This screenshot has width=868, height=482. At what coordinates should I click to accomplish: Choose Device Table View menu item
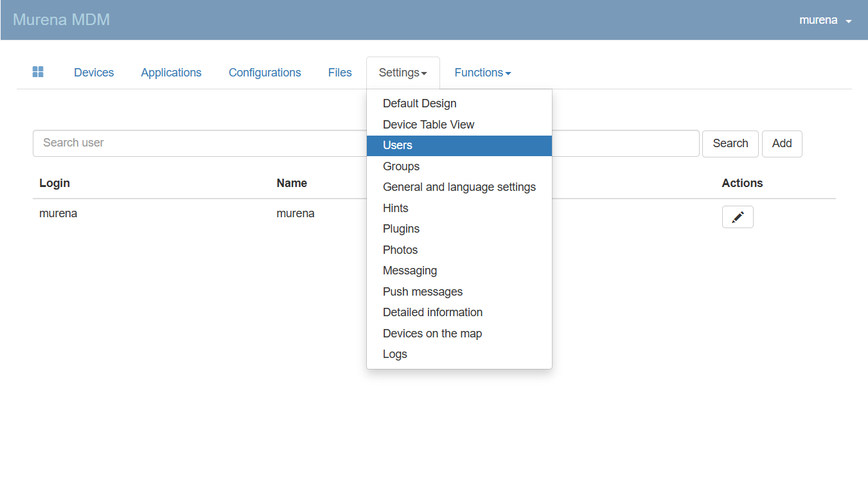point(429,125)
